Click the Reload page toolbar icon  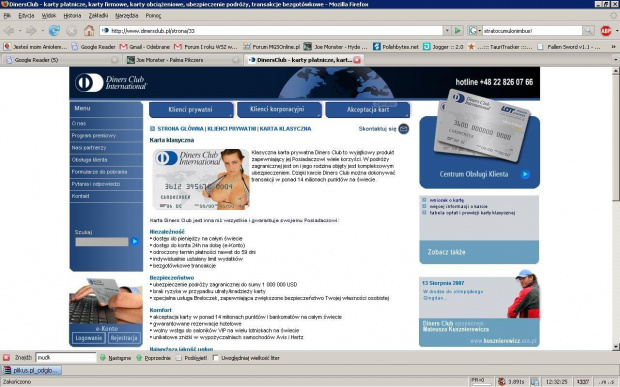point(54,30)
